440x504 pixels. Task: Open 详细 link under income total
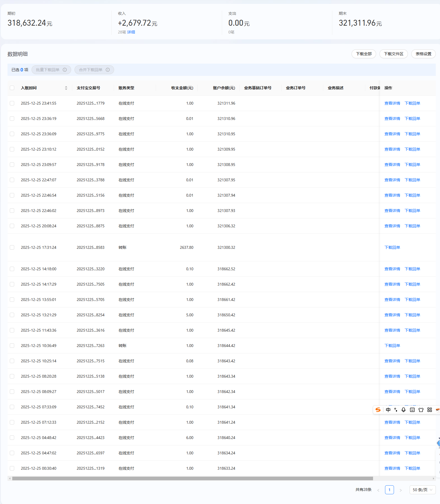coord(131,32)
